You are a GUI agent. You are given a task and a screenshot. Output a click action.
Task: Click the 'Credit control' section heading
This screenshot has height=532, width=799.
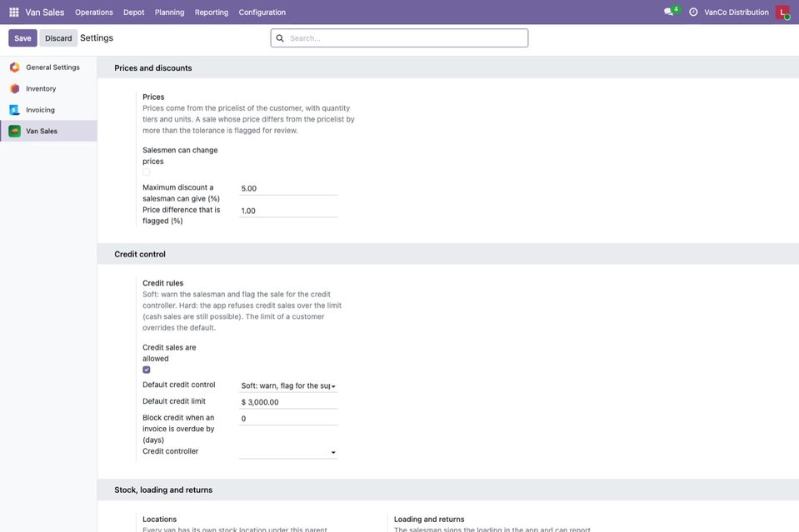pyautogui.click(x=140, y=255)
